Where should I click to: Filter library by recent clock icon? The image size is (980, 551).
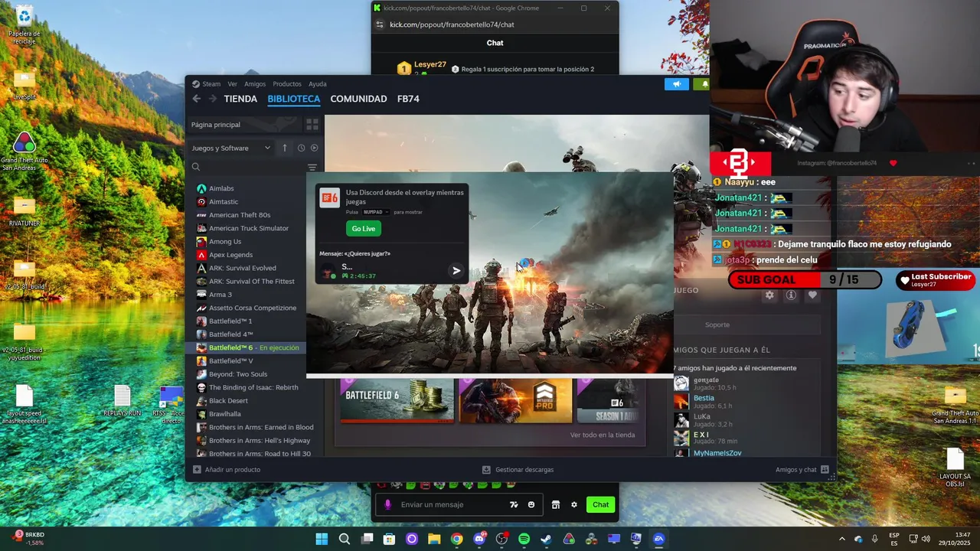pos(301,148)
